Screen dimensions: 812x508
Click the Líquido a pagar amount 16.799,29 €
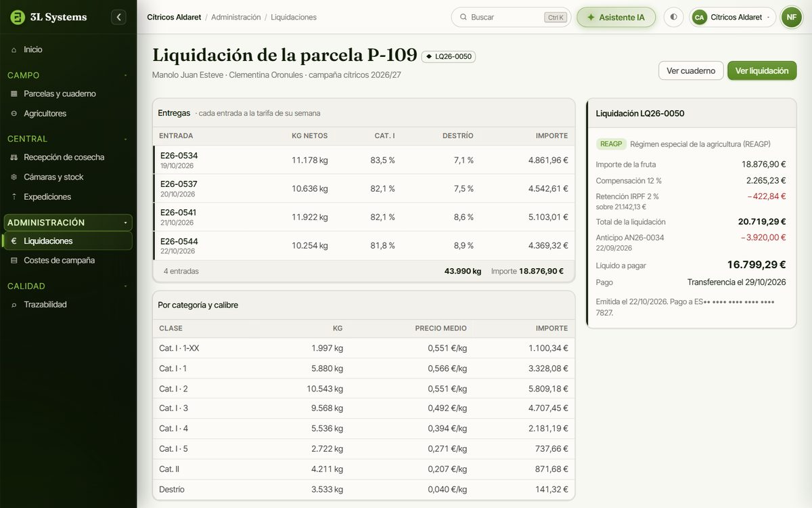pyautogui.click(x=757, y=265)
